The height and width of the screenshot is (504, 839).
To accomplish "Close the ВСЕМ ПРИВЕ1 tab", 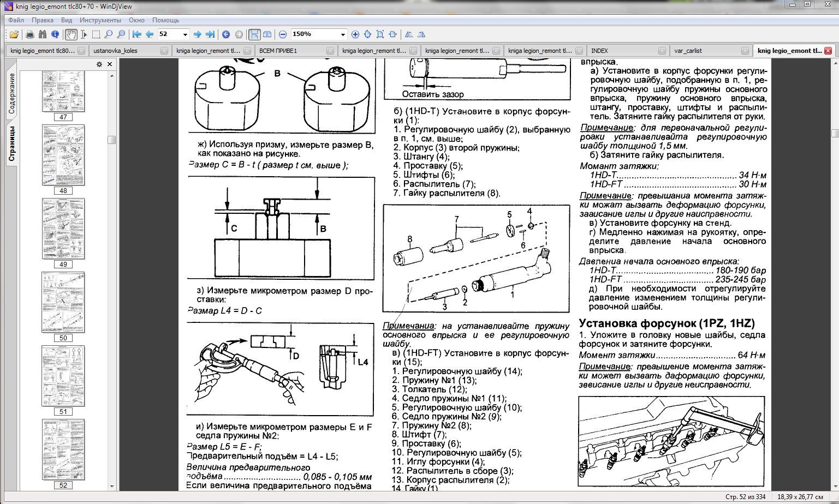I will pos(330,51).
